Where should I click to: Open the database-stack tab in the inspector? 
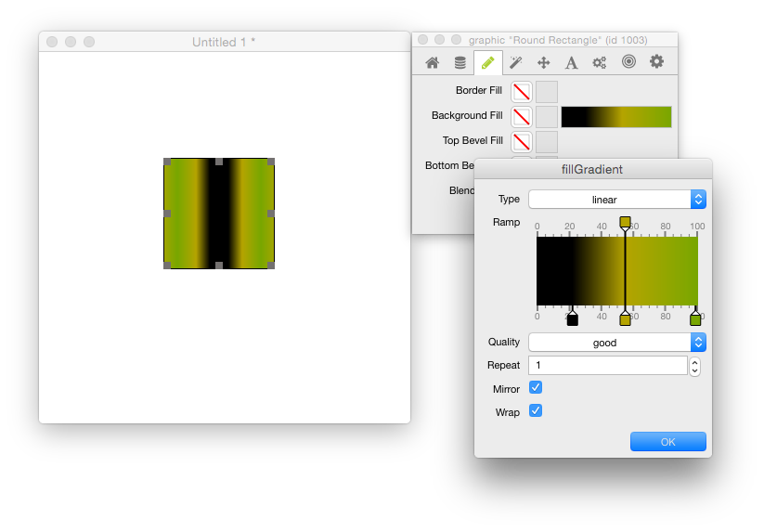pos(460,62)
